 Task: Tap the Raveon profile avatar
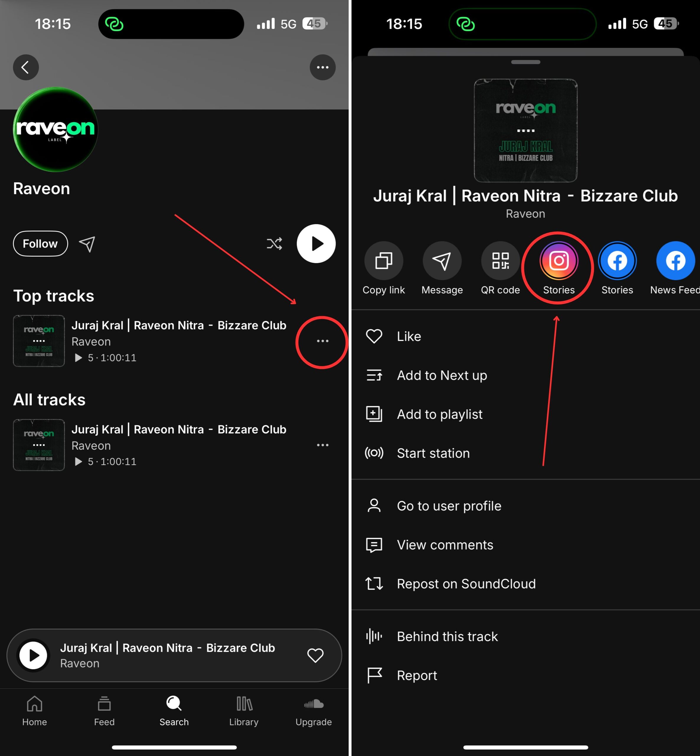click(56, 129)
